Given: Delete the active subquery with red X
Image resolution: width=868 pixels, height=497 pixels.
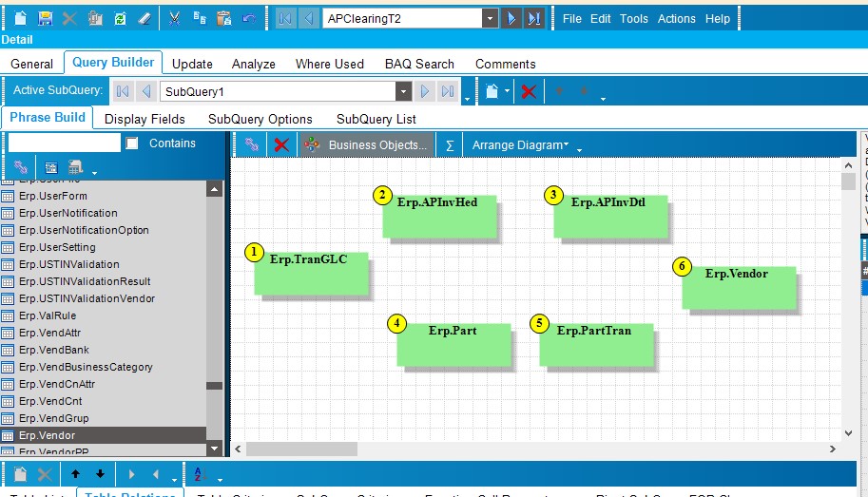Looking at the screenshot, I should pyautogui.click(x=529, y=91).
